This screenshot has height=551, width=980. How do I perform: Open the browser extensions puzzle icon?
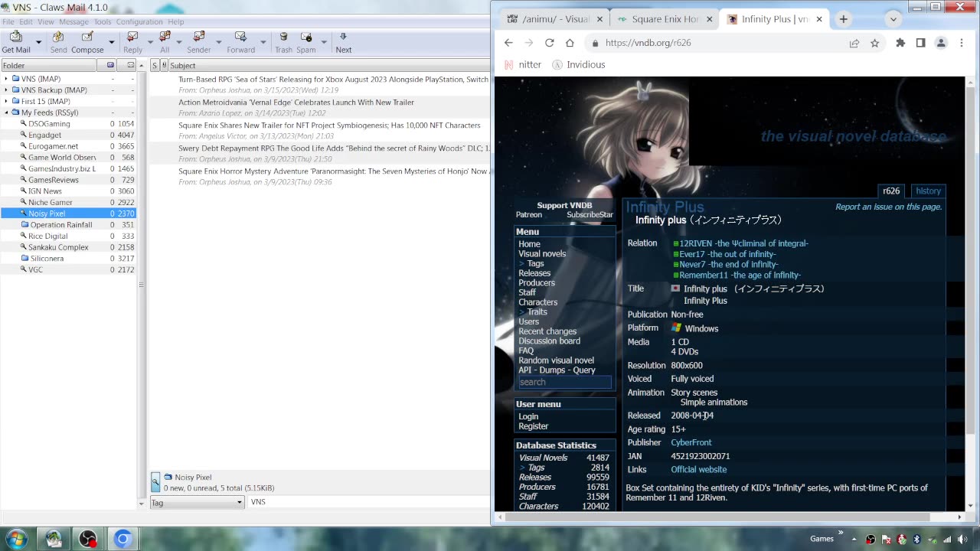pos(900,43)
